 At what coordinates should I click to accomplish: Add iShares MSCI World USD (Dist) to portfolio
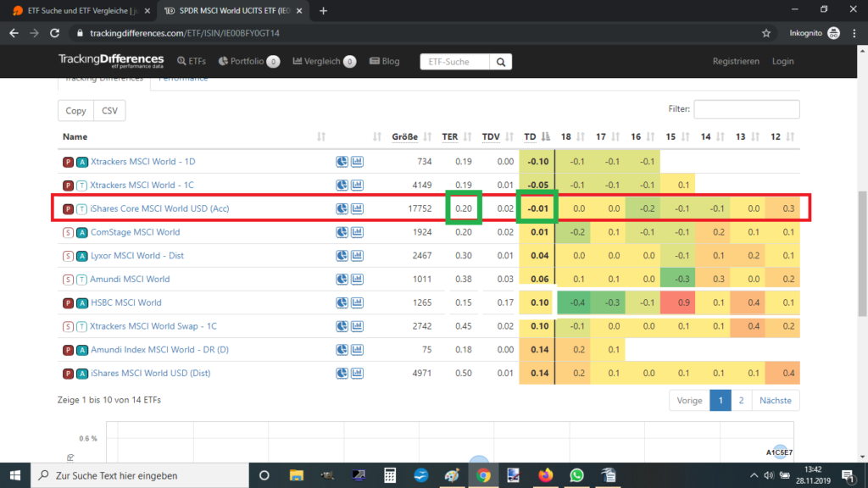(342, 373)
